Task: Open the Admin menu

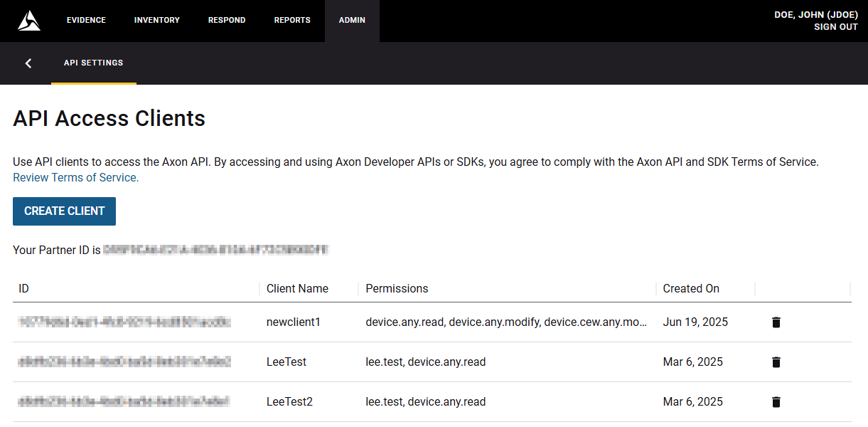Action: (352, 20)
